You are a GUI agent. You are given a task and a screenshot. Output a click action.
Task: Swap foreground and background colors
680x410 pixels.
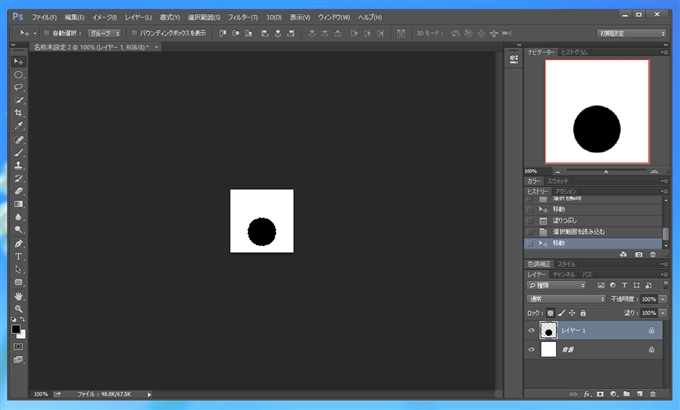tap(23, 319)
